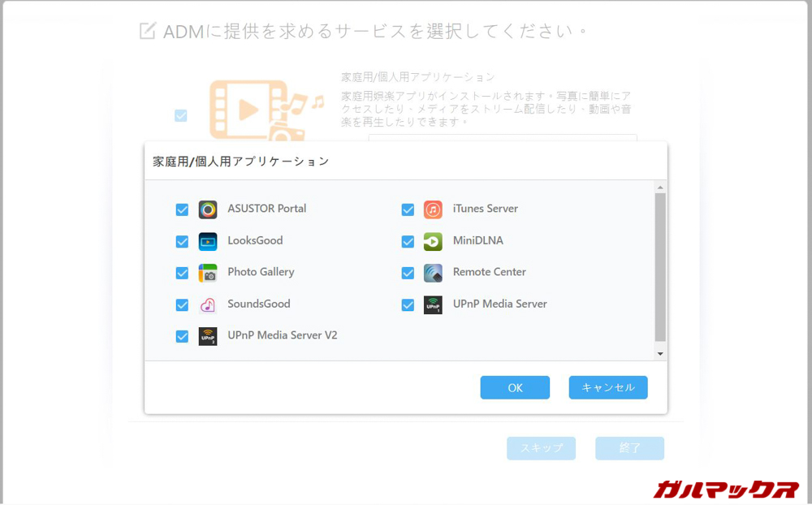This screenshot has width=812, height=505.
Task: Click the Remote Center app icon
Action: 433,273
